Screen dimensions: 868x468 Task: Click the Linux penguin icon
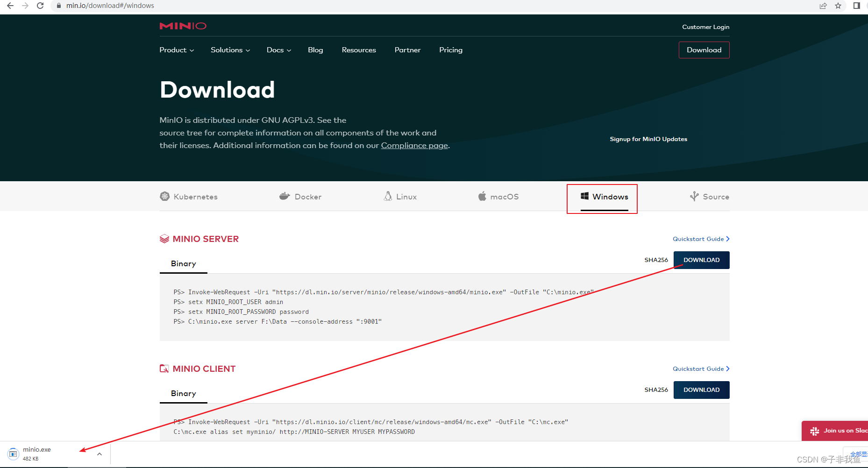click(388, 196)
